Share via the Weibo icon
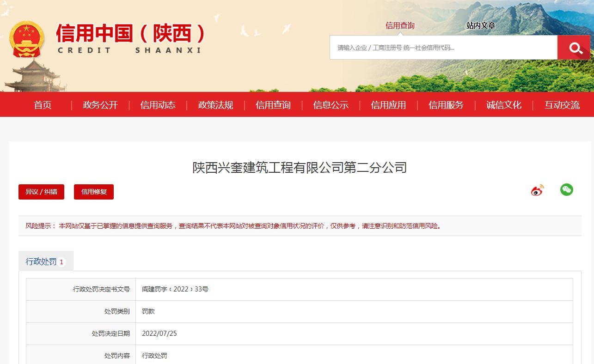The image size is (594, 364). click(537, 190)
